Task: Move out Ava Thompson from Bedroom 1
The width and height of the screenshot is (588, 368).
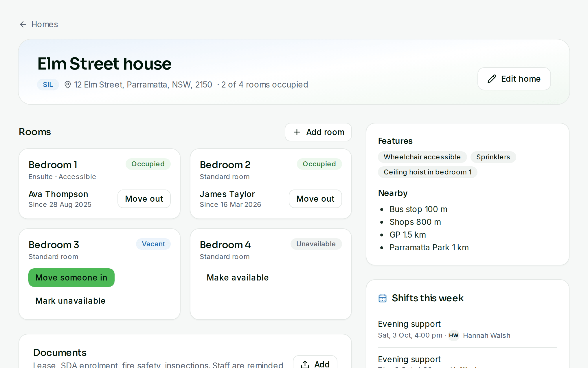Action: pyautogui.click(x=144, y=199)
